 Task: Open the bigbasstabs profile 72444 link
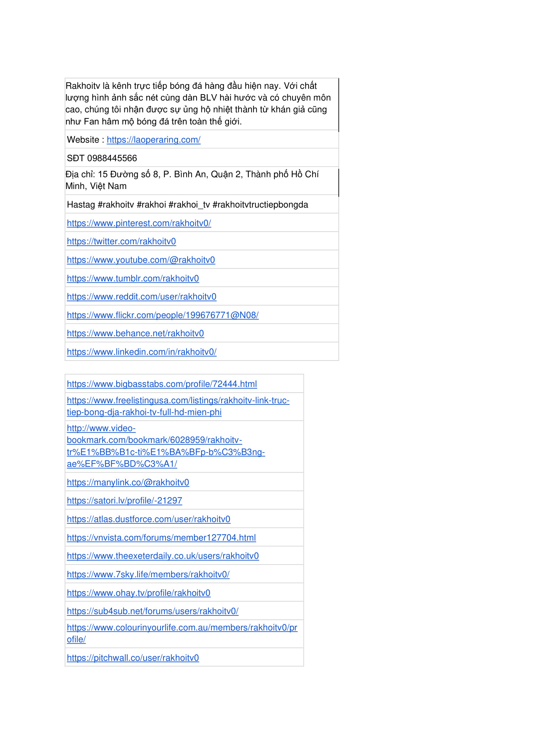point(162,384)
